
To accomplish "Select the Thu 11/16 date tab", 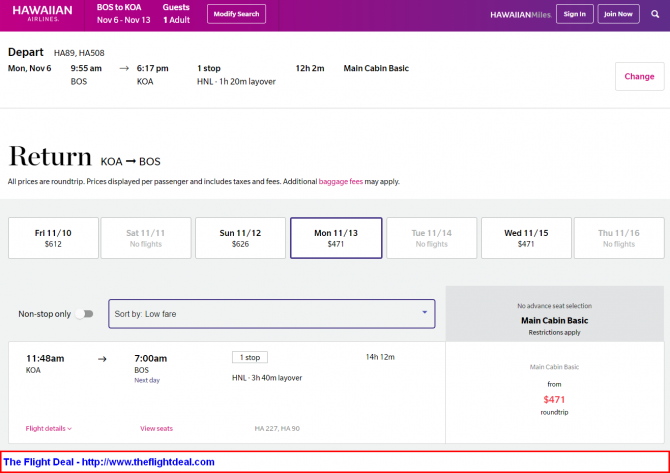I will 619,238.
